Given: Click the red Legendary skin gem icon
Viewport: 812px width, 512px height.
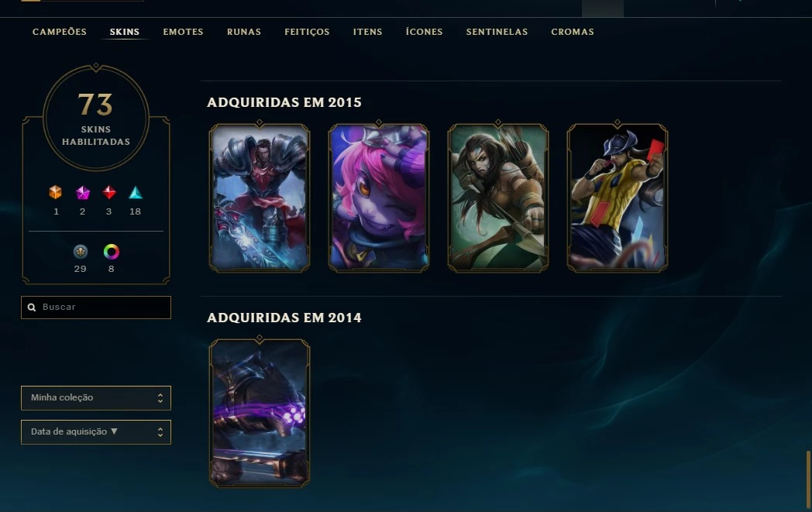Looking at the screenshot, I should click(108, 193).
